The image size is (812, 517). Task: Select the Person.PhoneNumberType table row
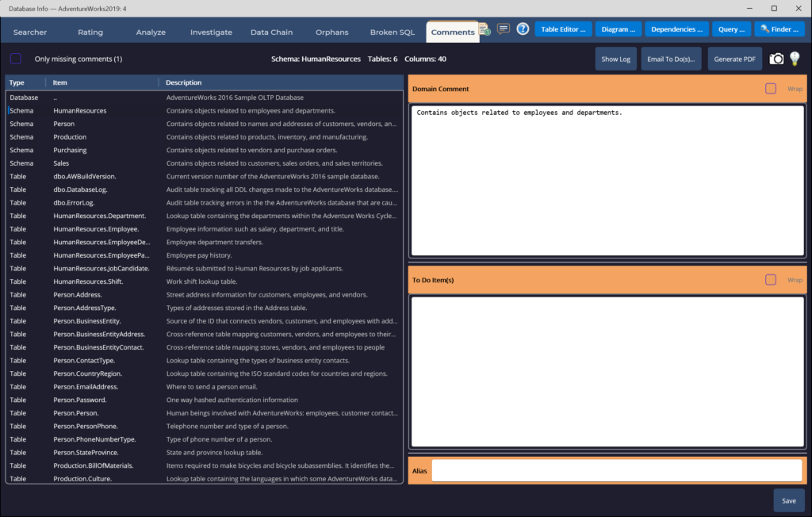tap(205, 439)
